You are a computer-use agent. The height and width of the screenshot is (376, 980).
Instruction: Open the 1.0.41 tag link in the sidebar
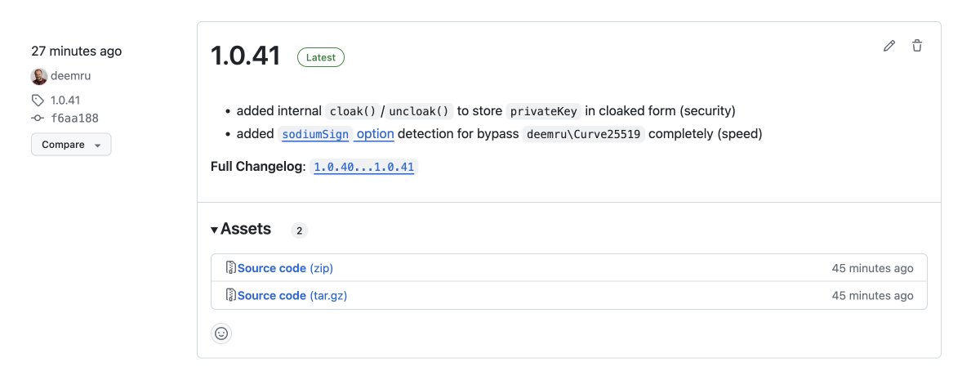coord(65,101)
